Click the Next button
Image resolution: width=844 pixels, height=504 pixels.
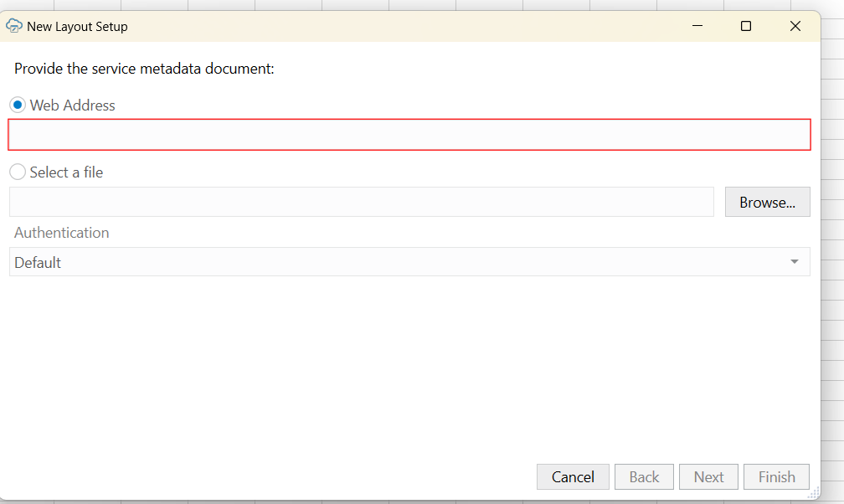click(x=708, y=477)
